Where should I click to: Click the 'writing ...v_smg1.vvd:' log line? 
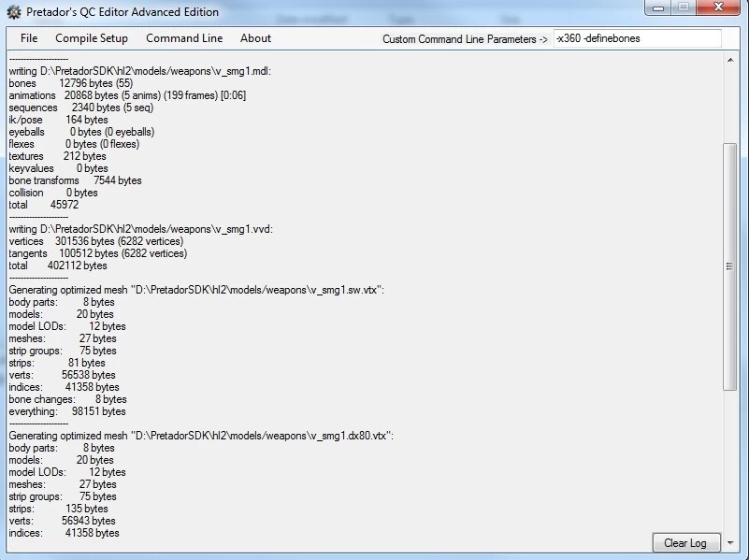(141, 229)
